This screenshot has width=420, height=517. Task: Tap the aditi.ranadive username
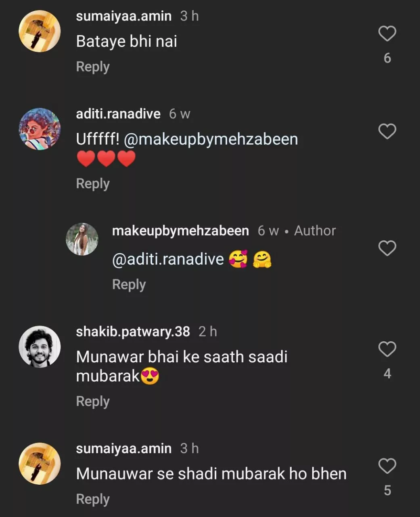point(118,114)
